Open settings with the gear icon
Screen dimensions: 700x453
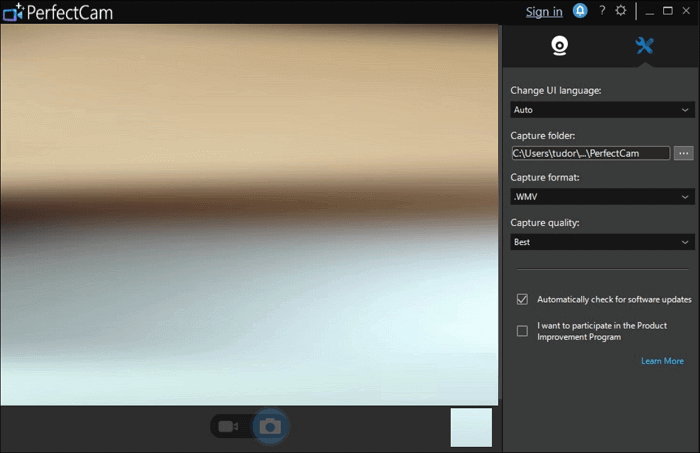[621, 11]
